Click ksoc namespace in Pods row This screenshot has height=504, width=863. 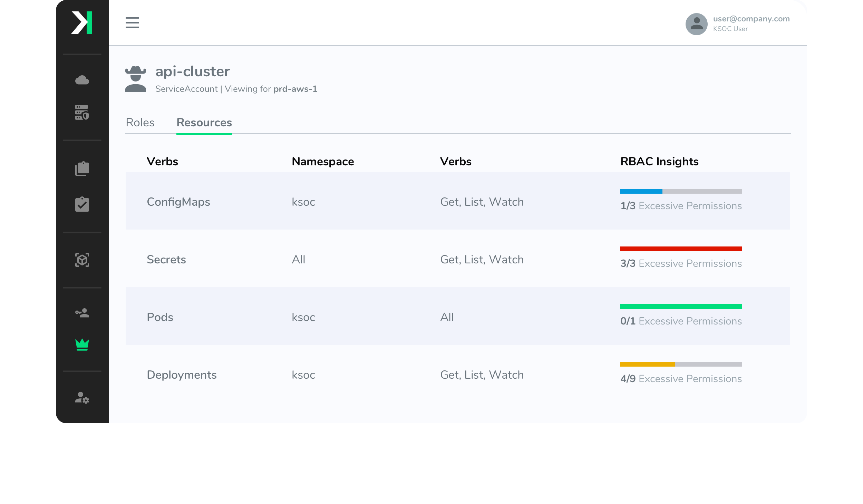(x=303, y=317)
